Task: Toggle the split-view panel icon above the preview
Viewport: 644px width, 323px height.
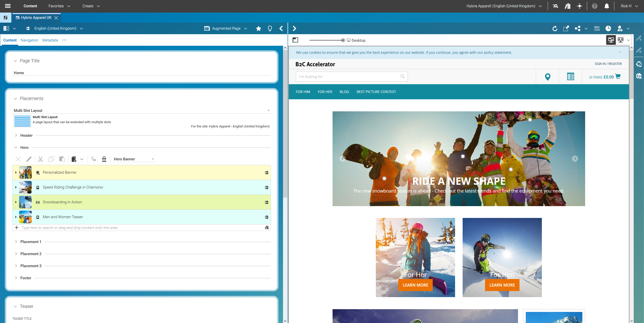Action: [x=295, y=40]
